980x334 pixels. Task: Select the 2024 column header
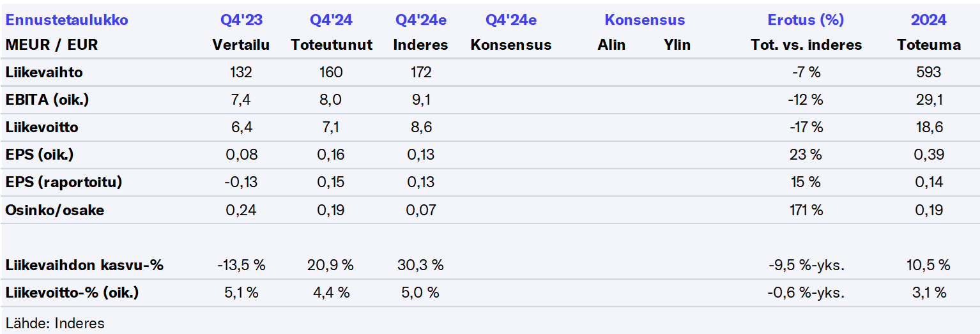tap(928, 20)
